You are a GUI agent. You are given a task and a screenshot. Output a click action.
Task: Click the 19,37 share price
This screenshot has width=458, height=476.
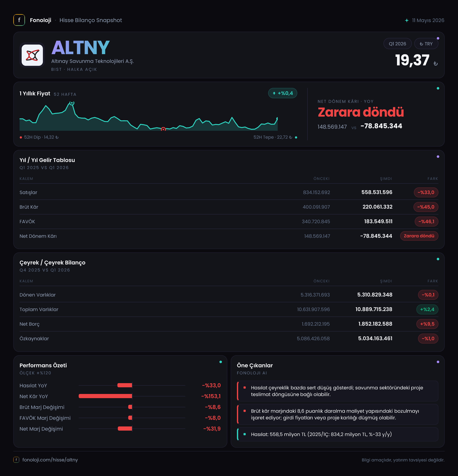(412, 60)
